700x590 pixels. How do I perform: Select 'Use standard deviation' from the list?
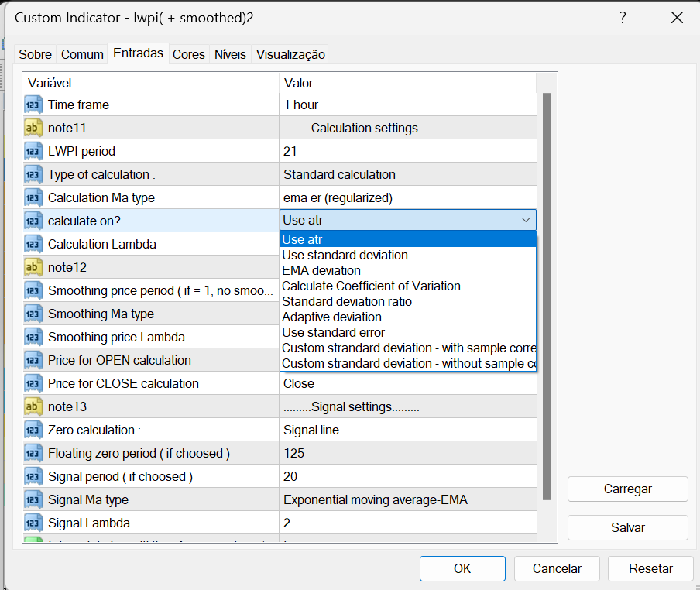point(345,255)
